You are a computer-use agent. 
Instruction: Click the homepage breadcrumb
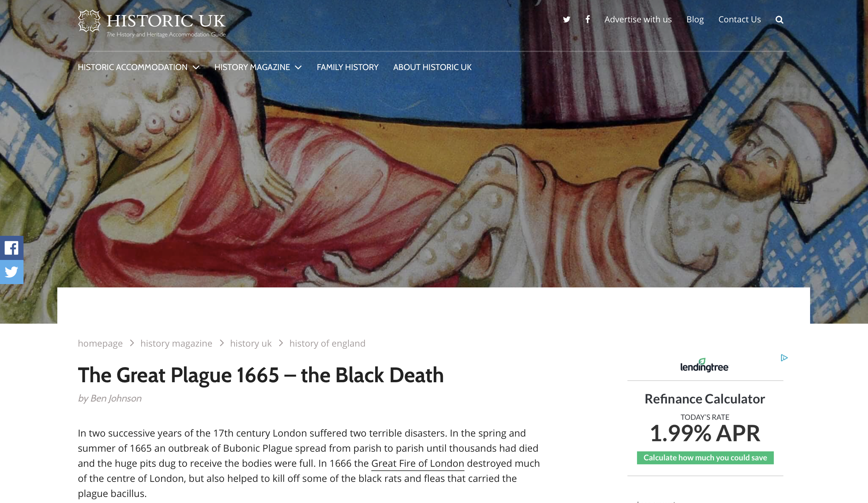point(100,343)
